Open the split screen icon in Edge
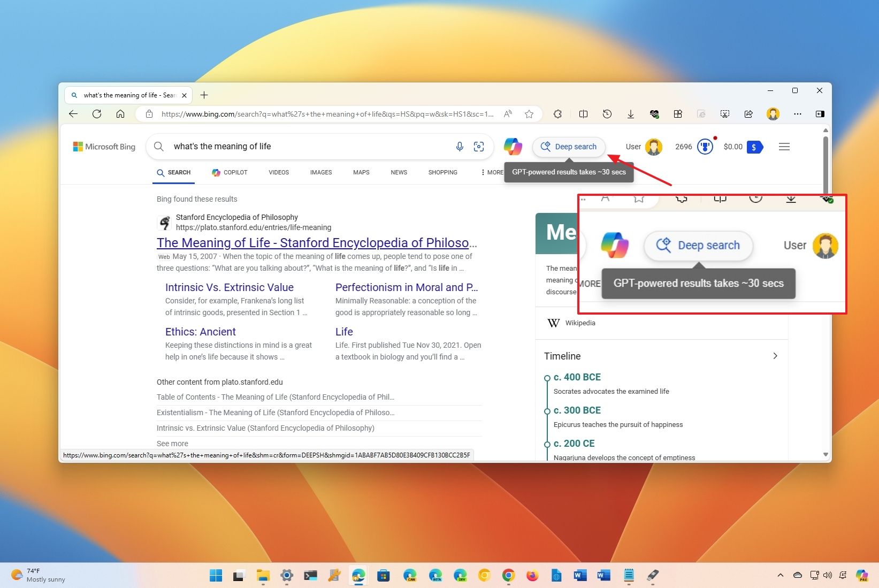879x588 pixels. click(583, 114)
